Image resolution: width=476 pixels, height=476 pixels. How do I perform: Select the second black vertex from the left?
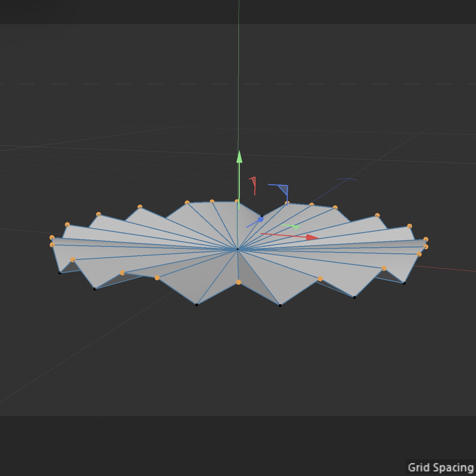point(95,289)
